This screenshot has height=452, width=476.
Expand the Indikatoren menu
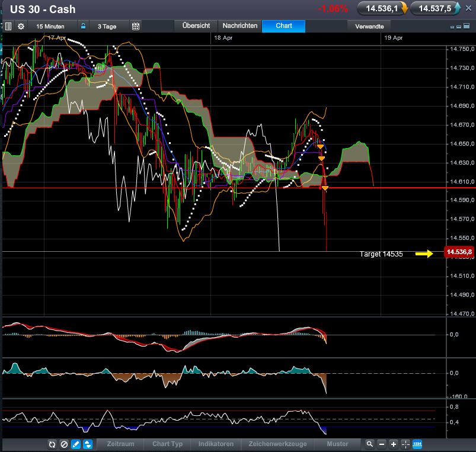216,444
